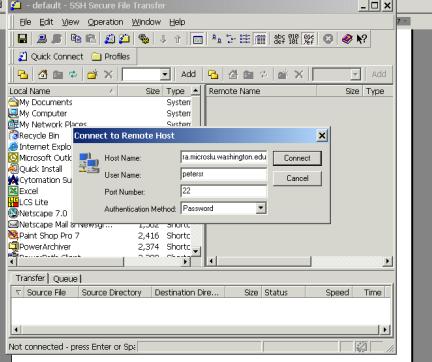Image resolution: width=432 pixels, height=362 pixels.
Task: Click scroll-up arrow of local file list
Action: click(x=196, y=91)
